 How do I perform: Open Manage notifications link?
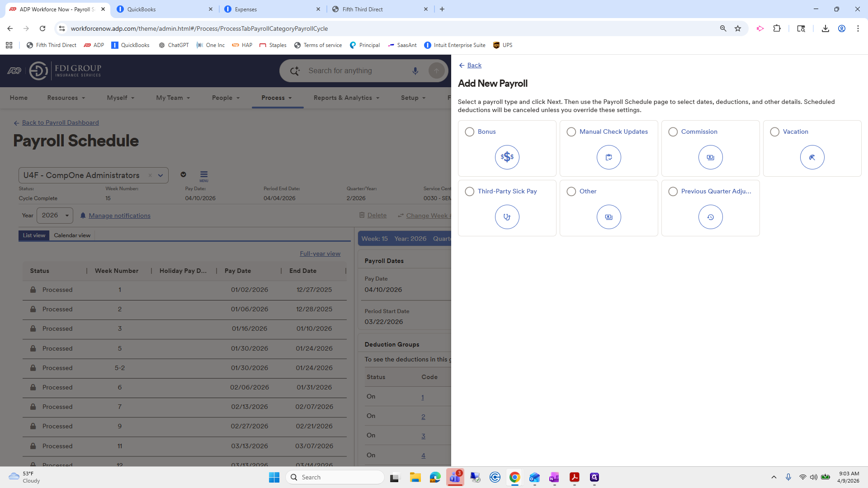click(x=119, y=216)
